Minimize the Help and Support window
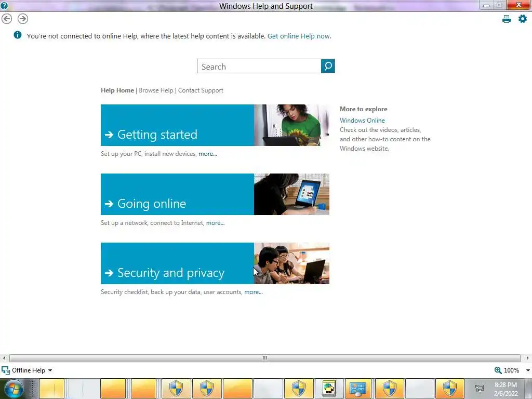The width and height of the screenshot is (532, 399). (486, 5)
